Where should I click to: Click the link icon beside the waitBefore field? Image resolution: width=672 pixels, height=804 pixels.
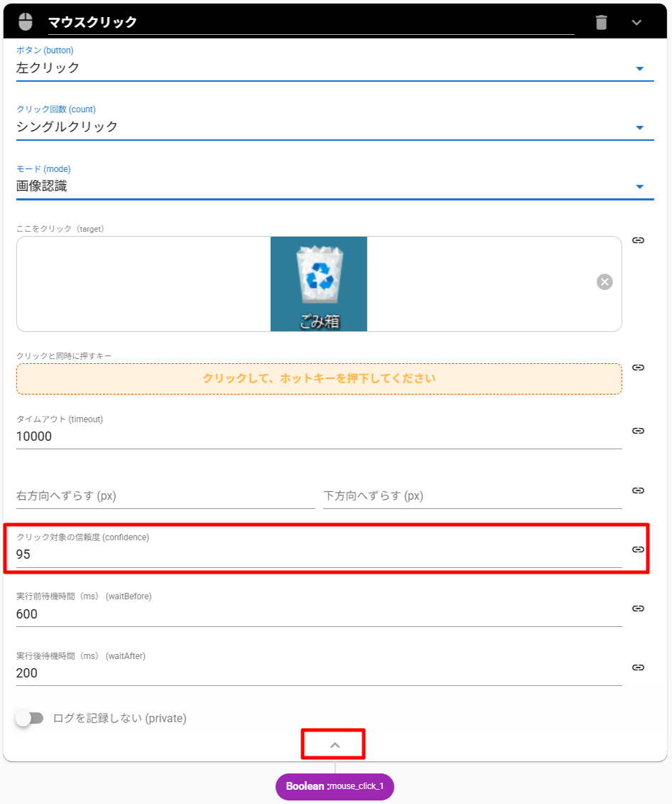[x=638, y=609]
